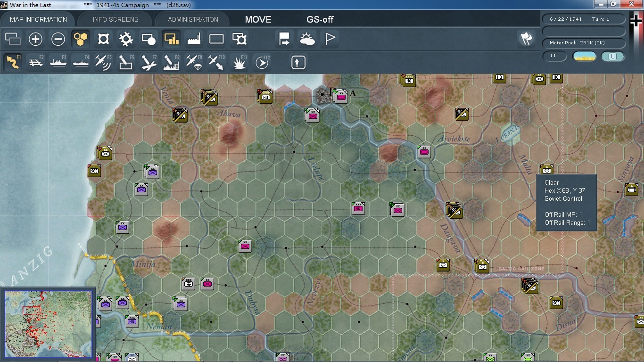This screenshot has width=644, height=362.
Task: Toggle the hex grid display
Action: (x=81, y=39)
